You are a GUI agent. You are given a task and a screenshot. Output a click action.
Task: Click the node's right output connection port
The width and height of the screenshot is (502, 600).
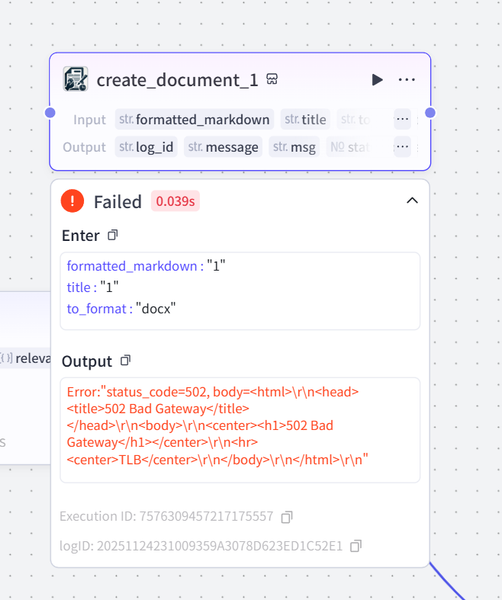pyautogui.click(x=430, y=112)
